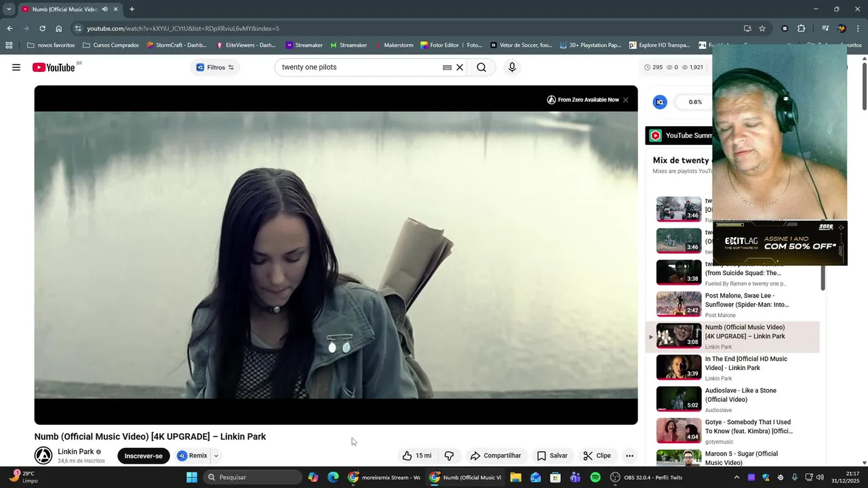
Task: Open Chrome three-dot menu
Action: coord(859,28)
